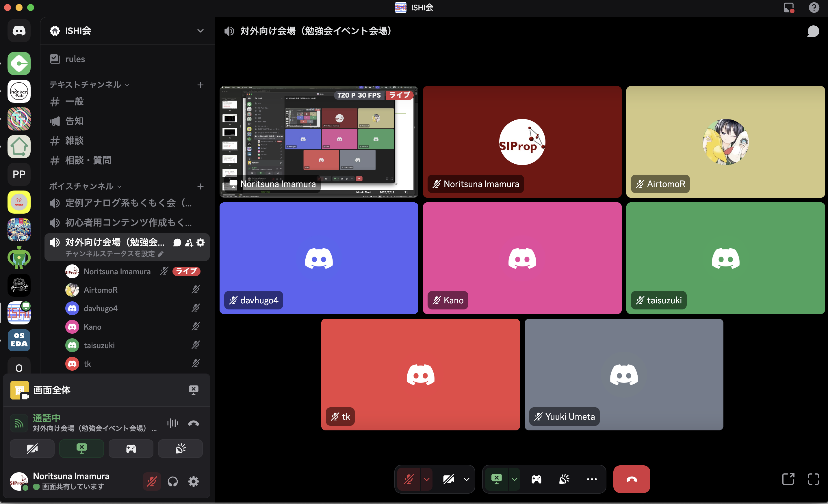Disconnect from call in the sidebar panel
828x504 pixels.
[194, 423]
